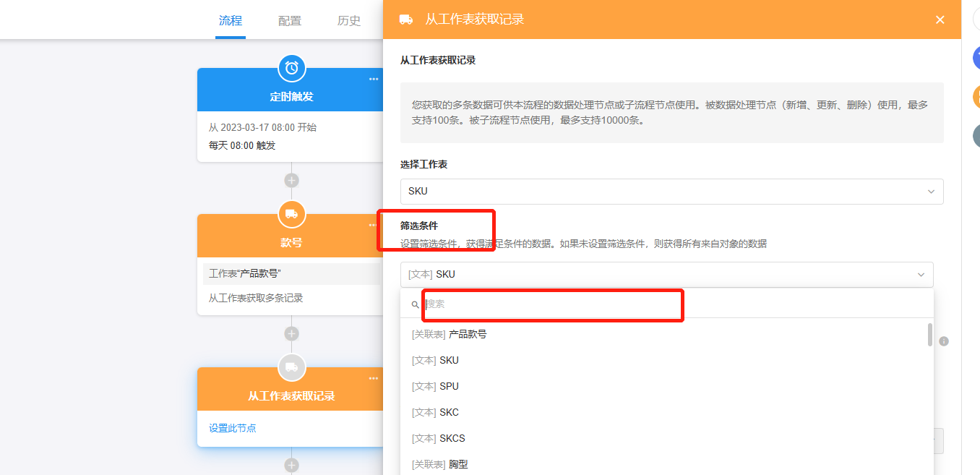
Task: Collapse the [文本] SKU filter field dropdown
Action: pyautogui.click(x=921, y=275)
